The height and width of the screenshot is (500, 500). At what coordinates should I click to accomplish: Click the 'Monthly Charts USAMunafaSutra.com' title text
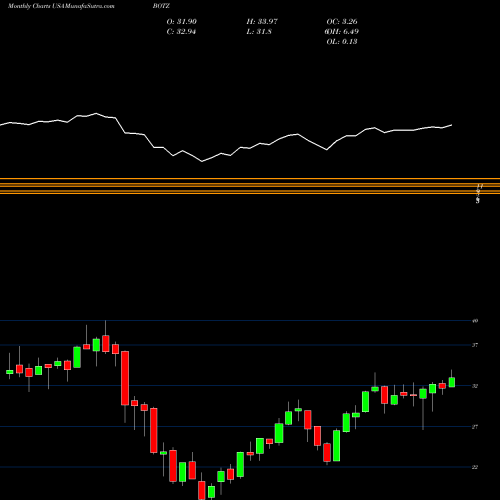[x=61, y=6]
